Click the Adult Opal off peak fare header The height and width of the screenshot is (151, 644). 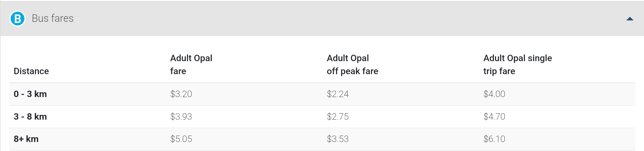[x=352, y=65]
